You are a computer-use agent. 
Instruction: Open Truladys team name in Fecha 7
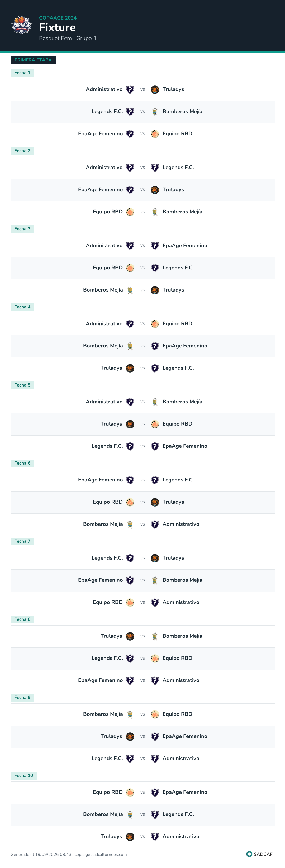[x=173, y=558]
